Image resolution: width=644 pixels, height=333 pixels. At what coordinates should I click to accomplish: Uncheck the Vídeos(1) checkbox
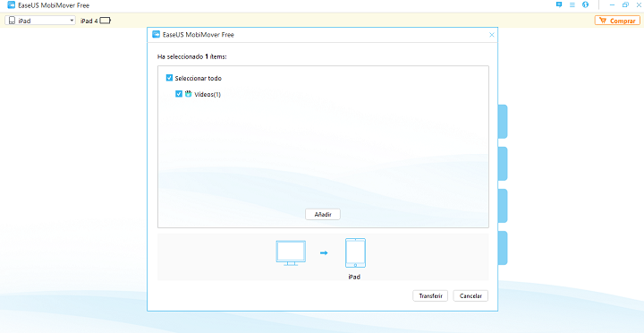coord(179,94)
